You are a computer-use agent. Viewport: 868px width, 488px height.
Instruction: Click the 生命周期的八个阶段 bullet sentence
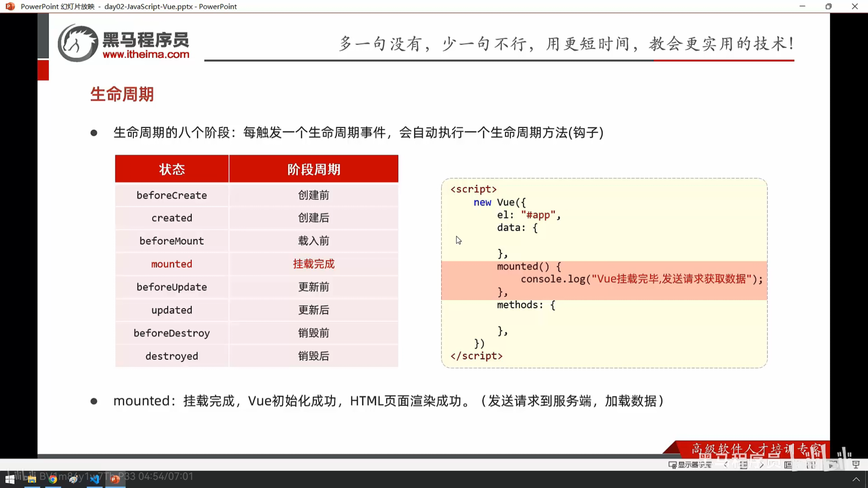point(358,133)
